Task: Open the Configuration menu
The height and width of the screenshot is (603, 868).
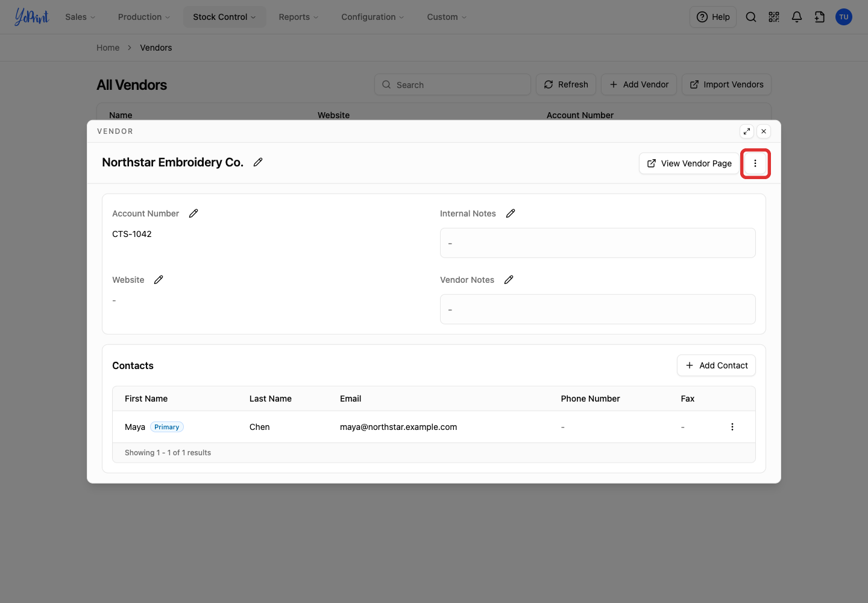Action: tap(373, 17)
